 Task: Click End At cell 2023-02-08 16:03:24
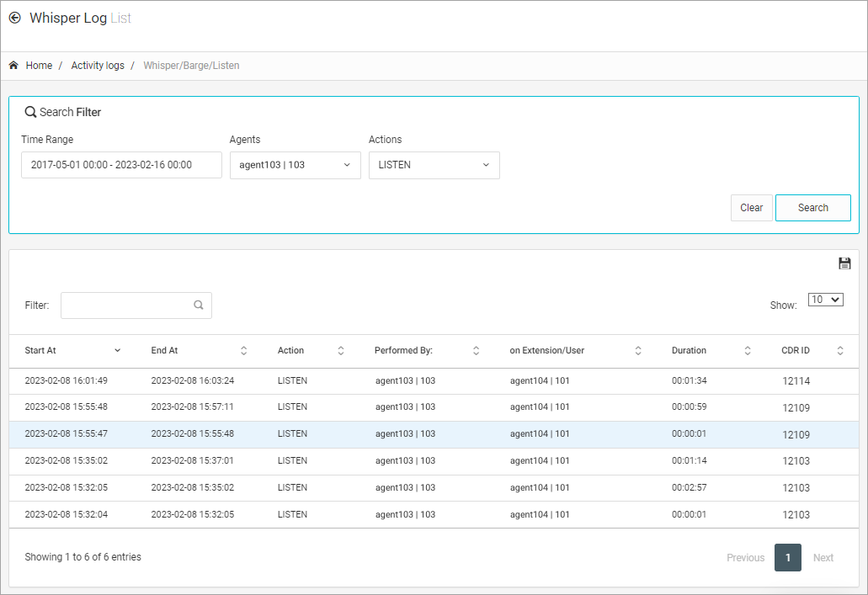pyautogui.click(x=193, y=380)
